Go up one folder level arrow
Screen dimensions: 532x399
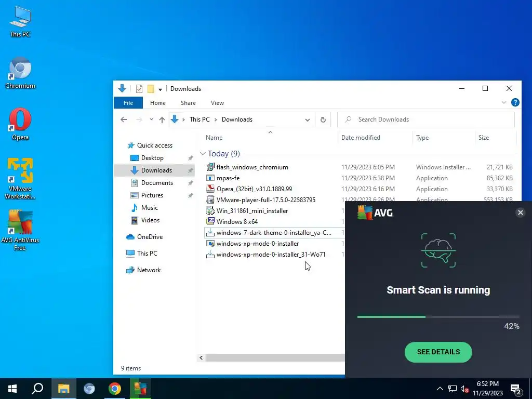pos(162,119)
